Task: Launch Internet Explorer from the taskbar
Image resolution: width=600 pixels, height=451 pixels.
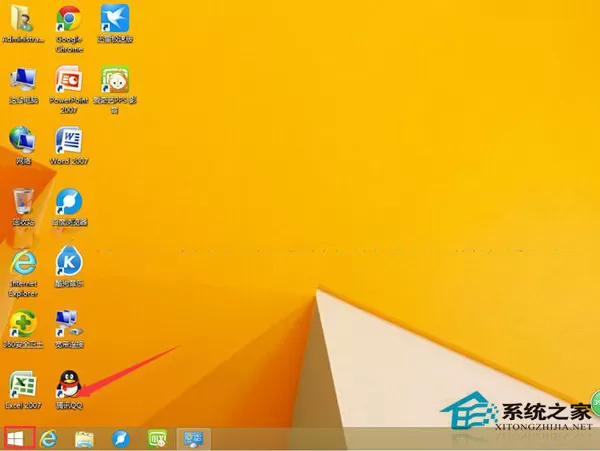Action: [49, 438]
